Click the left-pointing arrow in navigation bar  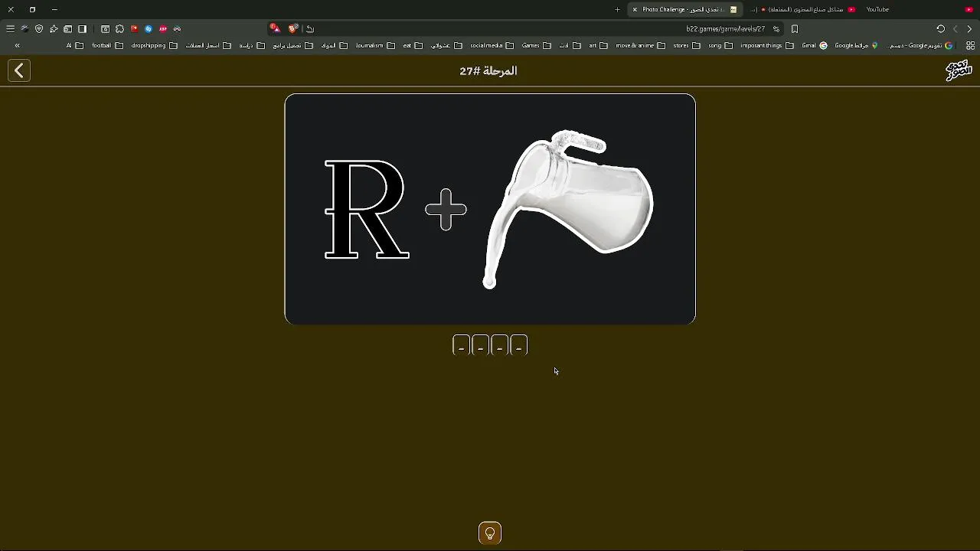[x=955, y=29]
